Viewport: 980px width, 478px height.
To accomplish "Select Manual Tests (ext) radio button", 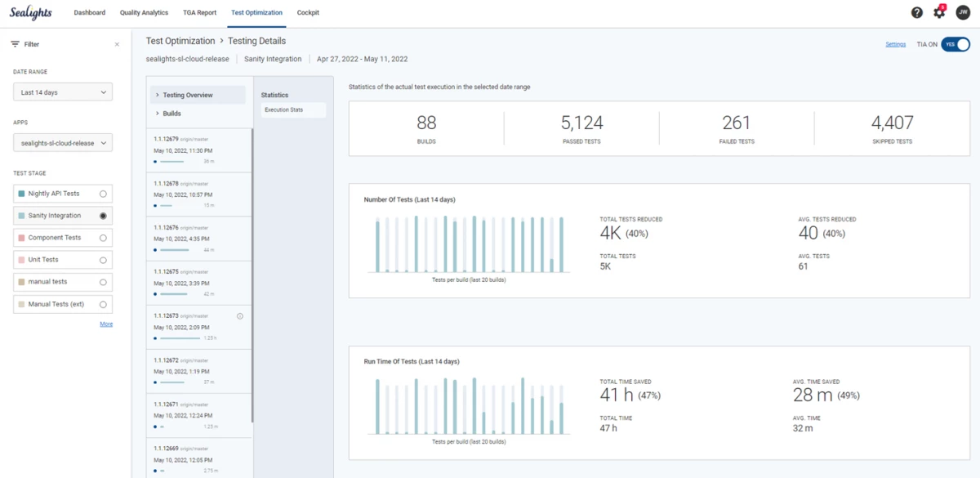I will click(103, 304).
